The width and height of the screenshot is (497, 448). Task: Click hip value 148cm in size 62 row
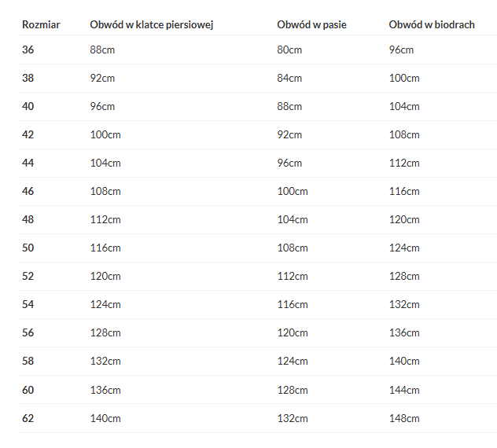404,418
